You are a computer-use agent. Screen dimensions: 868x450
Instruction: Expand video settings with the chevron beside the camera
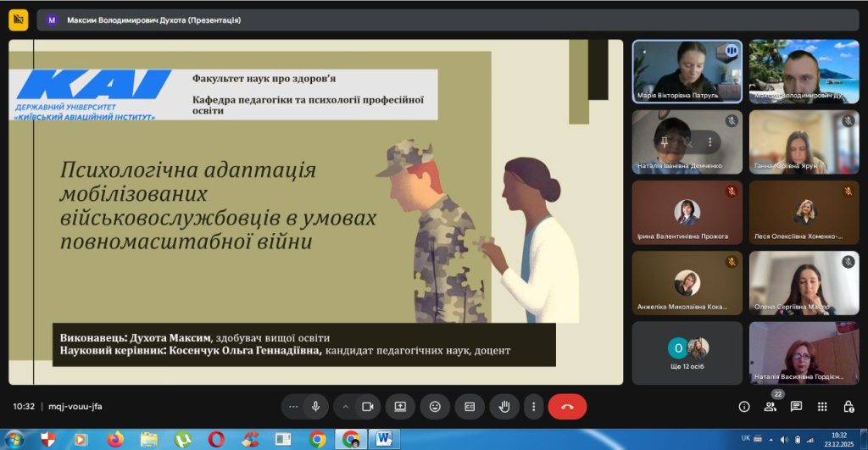[x=346, y=407]
